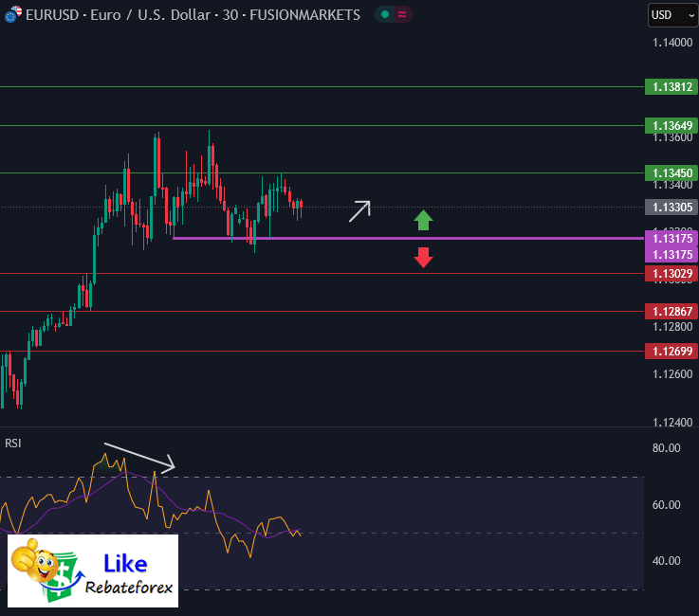The height and width of the screenshot is (616, 699).
Task: Click the RSI 60.00 scale value
Action: (x=666, y=505)
